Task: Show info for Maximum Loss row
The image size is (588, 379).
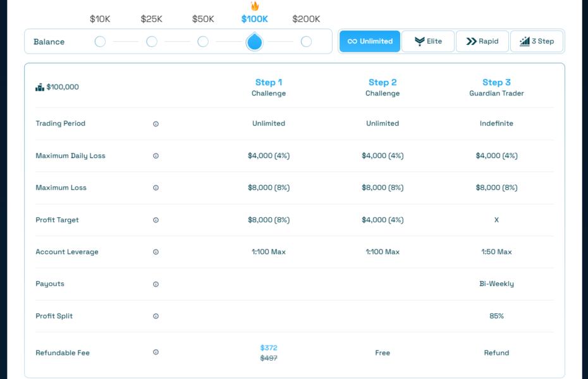Action: click(x=156, y=188)
